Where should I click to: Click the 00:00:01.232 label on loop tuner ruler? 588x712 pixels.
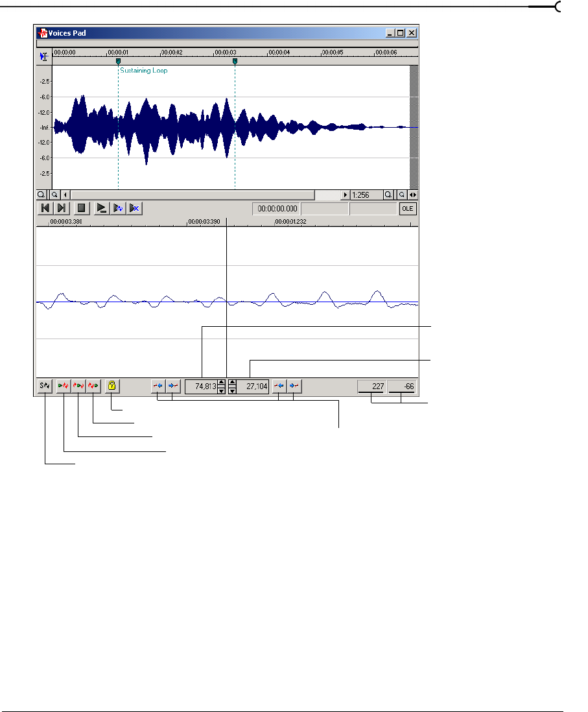290,222
